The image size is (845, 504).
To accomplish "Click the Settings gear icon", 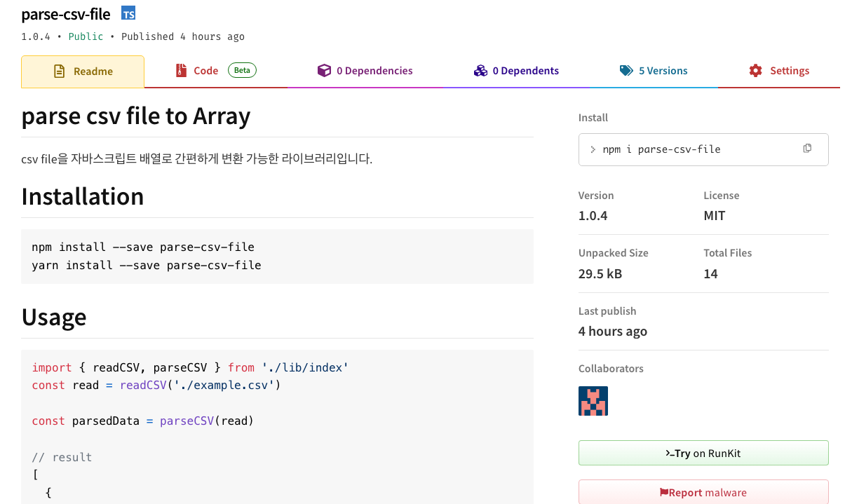I will [x=755, y=71].
